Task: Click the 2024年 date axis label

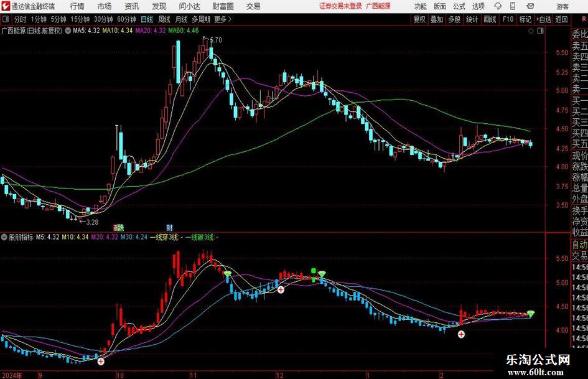Action: click(x=12, y=375)
